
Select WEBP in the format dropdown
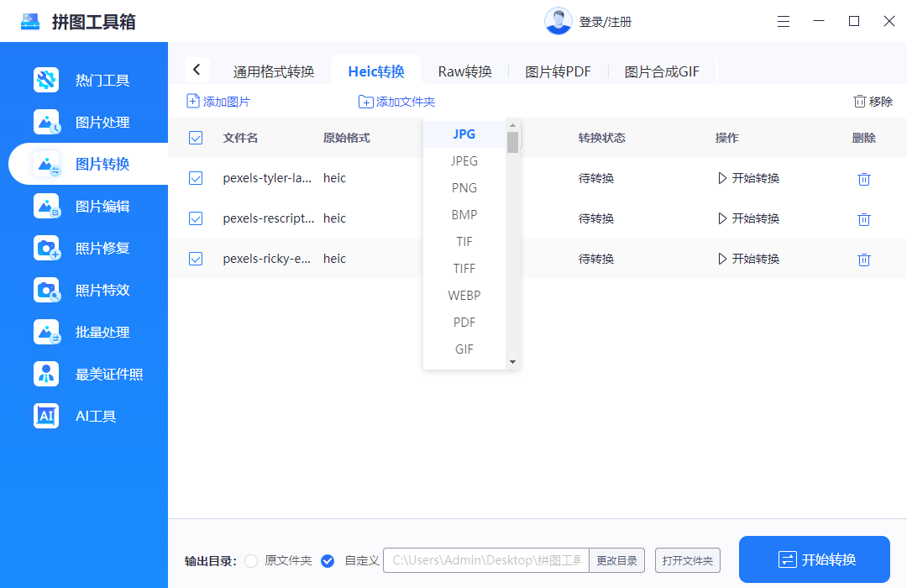(x=464, y=296)
